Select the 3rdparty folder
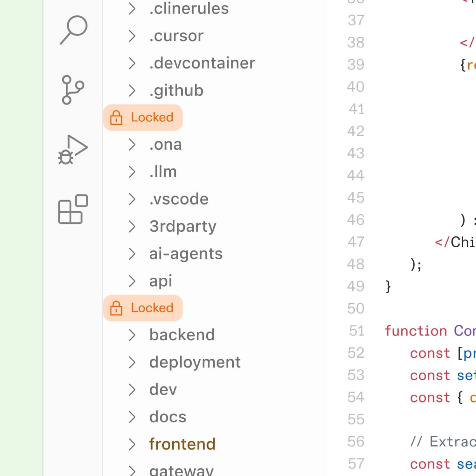The height and width of the screenshot is (476, 476). pos(183,226)
